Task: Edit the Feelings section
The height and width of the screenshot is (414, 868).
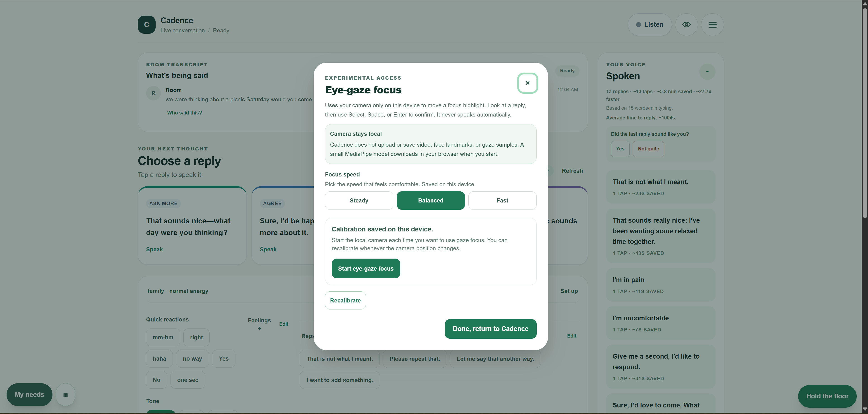Action: point(284,324)
